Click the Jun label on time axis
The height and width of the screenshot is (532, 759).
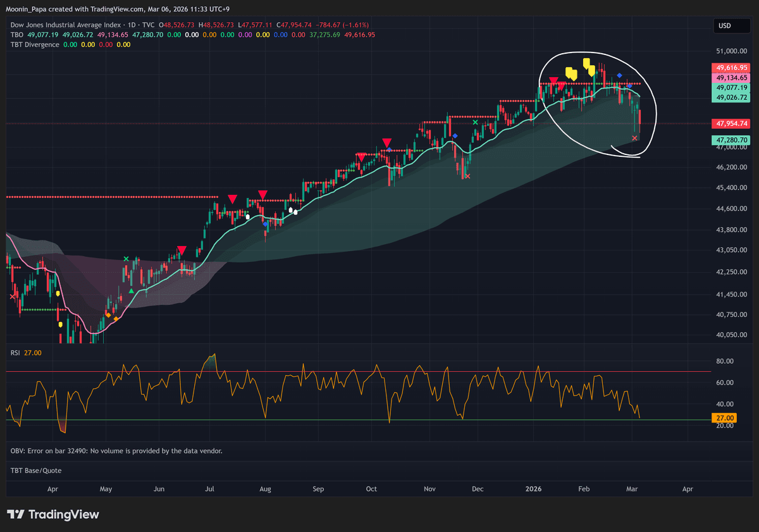tap(159, 489)
